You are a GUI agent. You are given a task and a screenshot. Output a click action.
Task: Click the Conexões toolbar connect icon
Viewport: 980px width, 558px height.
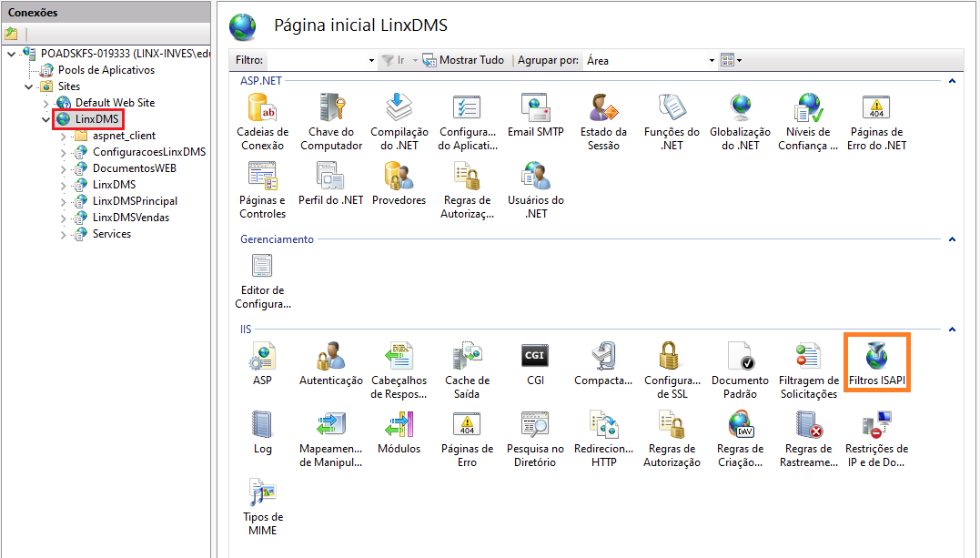point(11,33)
